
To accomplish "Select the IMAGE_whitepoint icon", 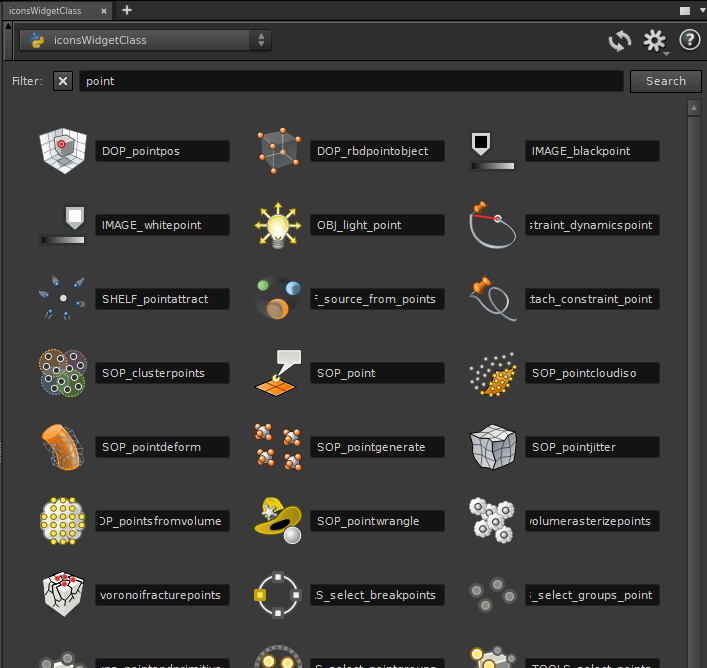I will click(x=63, y=225).
